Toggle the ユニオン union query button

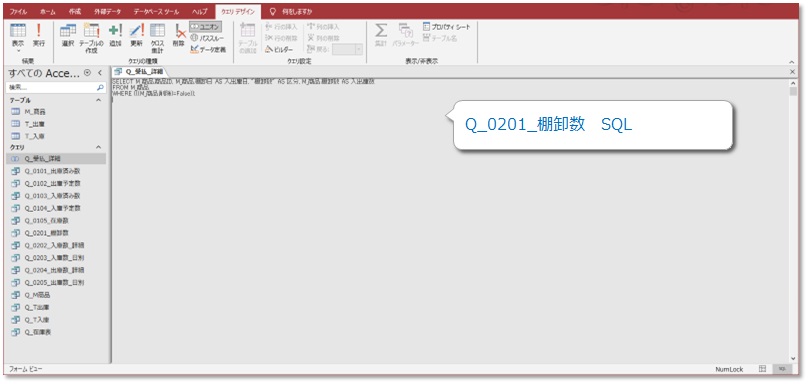(206, 26)
